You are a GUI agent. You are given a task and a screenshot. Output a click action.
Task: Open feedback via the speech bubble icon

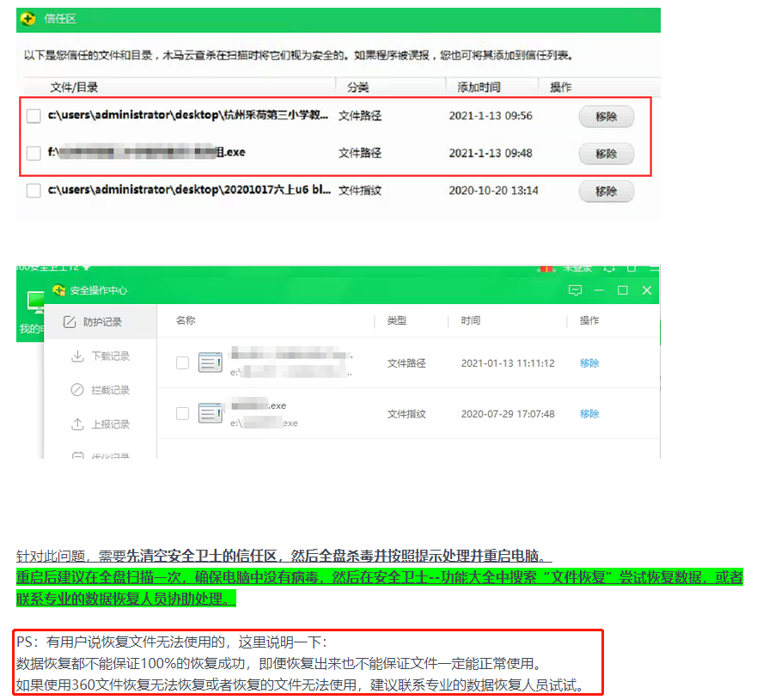[x=575, y=291]
